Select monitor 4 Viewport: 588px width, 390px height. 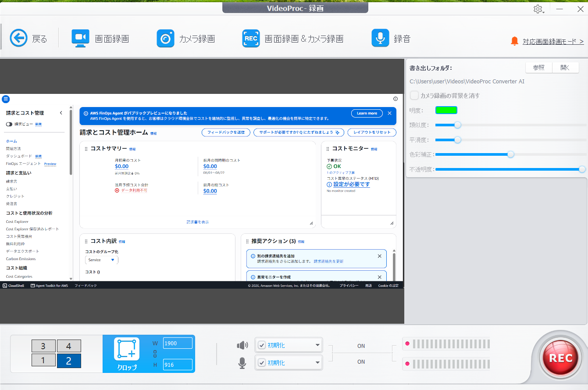pyautogui.click(x=69, y=346)
